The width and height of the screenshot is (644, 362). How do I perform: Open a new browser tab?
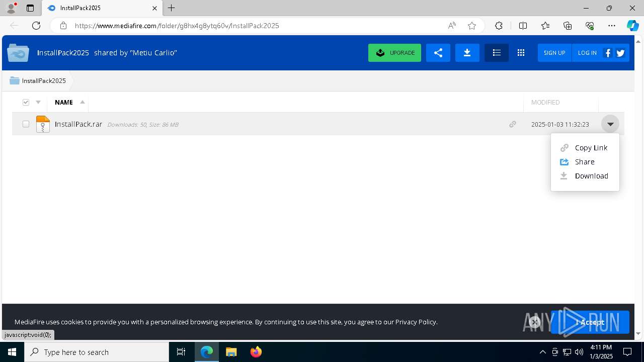pos(172,8)
